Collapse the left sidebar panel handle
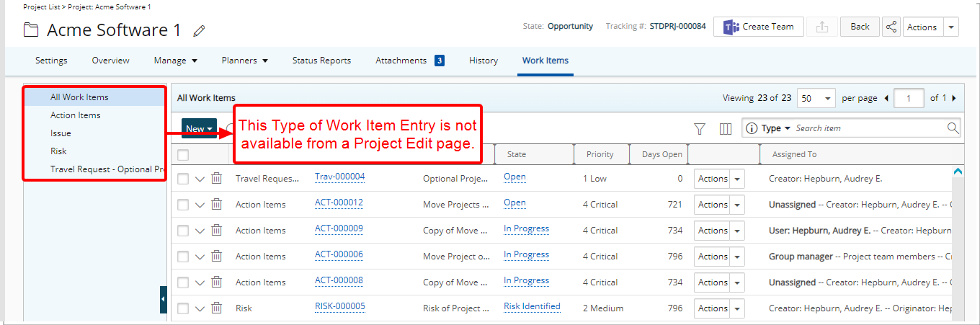This screenshot has height=325, width=980. pyautogui.click(x=163, y=298)
